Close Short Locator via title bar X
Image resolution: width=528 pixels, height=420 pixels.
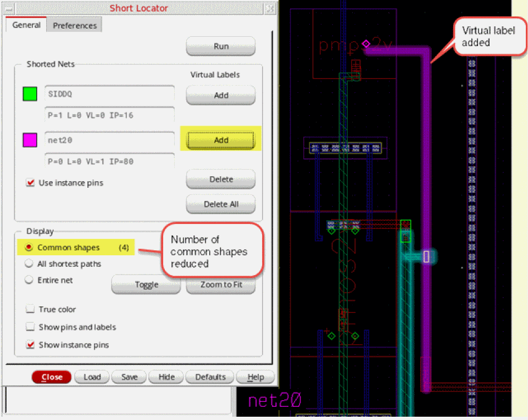(270, 8)
